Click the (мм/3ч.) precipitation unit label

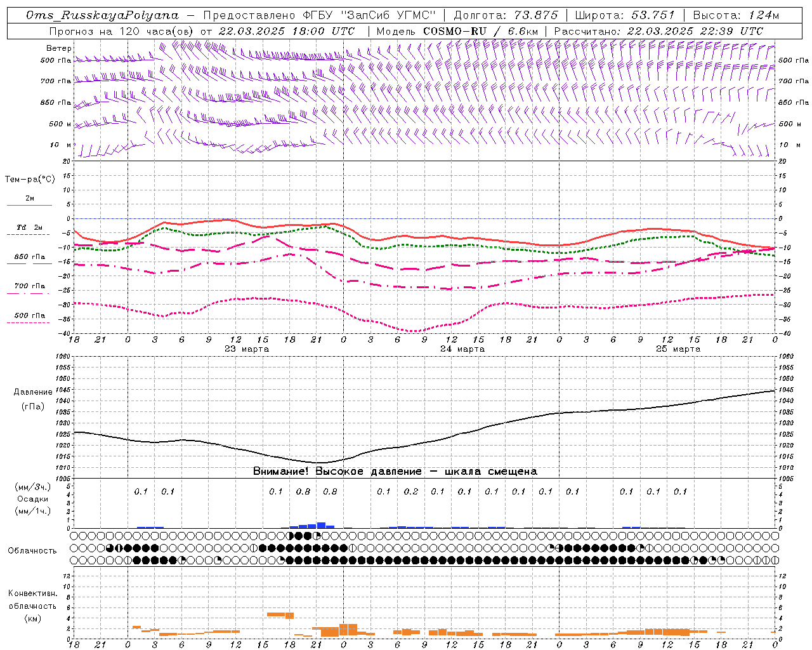(x=33, y=487)
